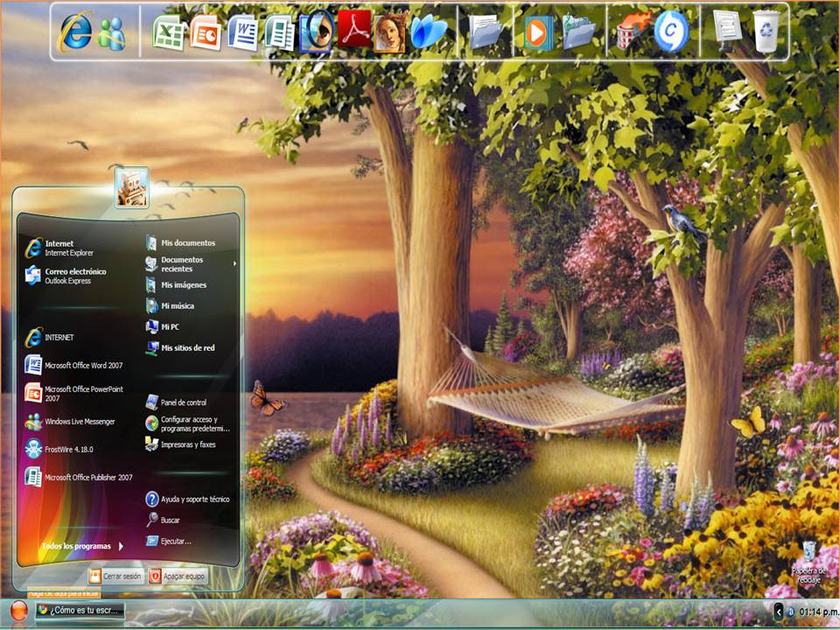
Task: Open Mis documentos from Start menu
Action: pos(187,243)
